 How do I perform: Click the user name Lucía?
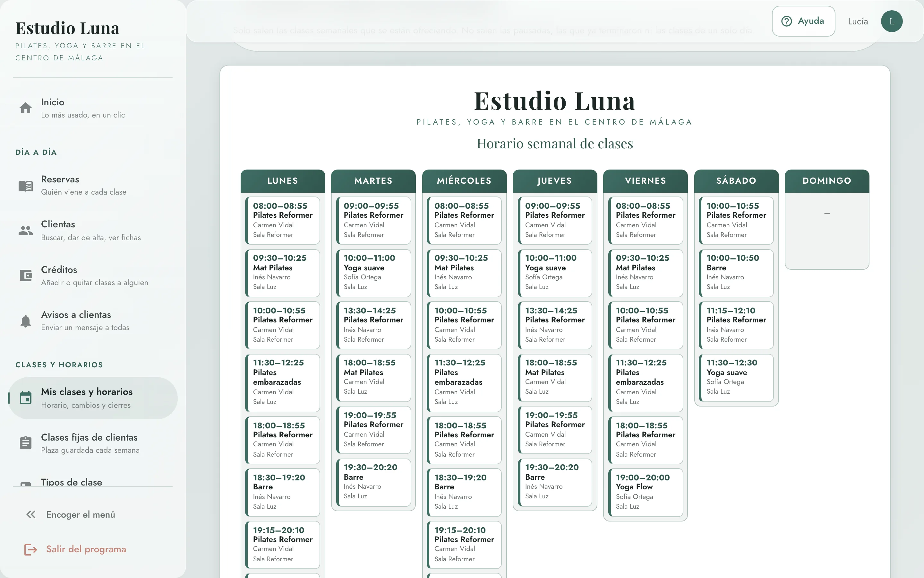858,22
